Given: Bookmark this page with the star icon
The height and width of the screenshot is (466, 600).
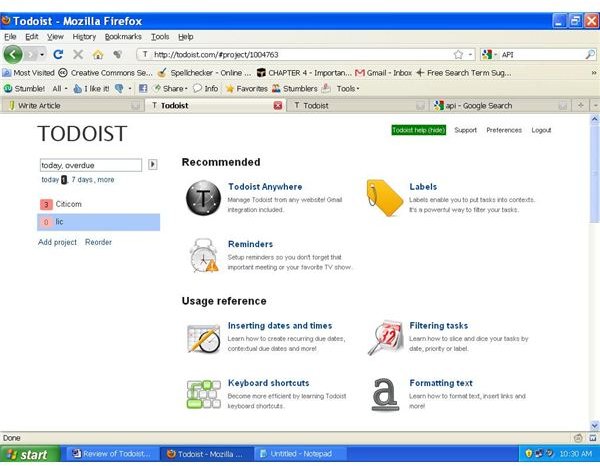Looking at the screenshot, I should (x=458, y=55).
